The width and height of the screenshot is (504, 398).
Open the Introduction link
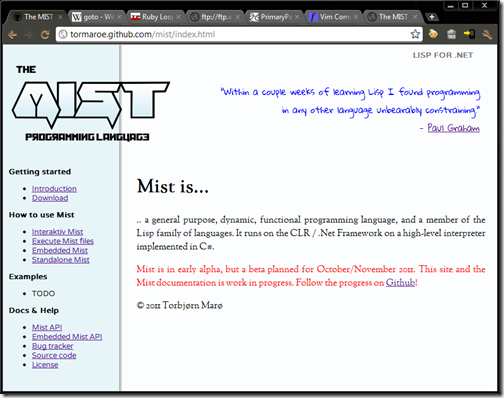(x=54, y=189)
